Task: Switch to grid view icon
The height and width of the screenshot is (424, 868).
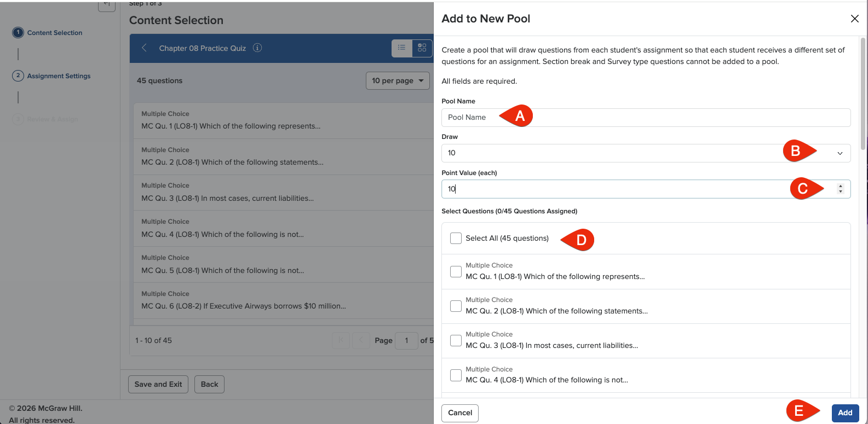Action: 422,48
